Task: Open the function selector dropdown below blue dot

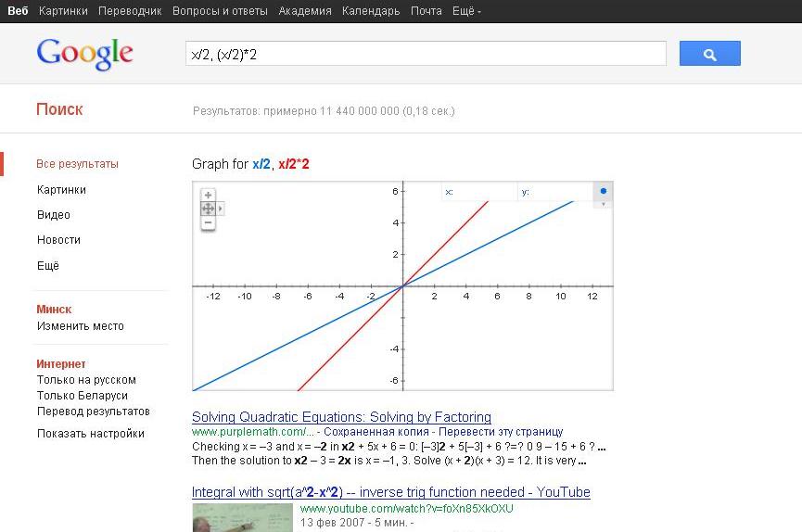Action: [603, 204]
